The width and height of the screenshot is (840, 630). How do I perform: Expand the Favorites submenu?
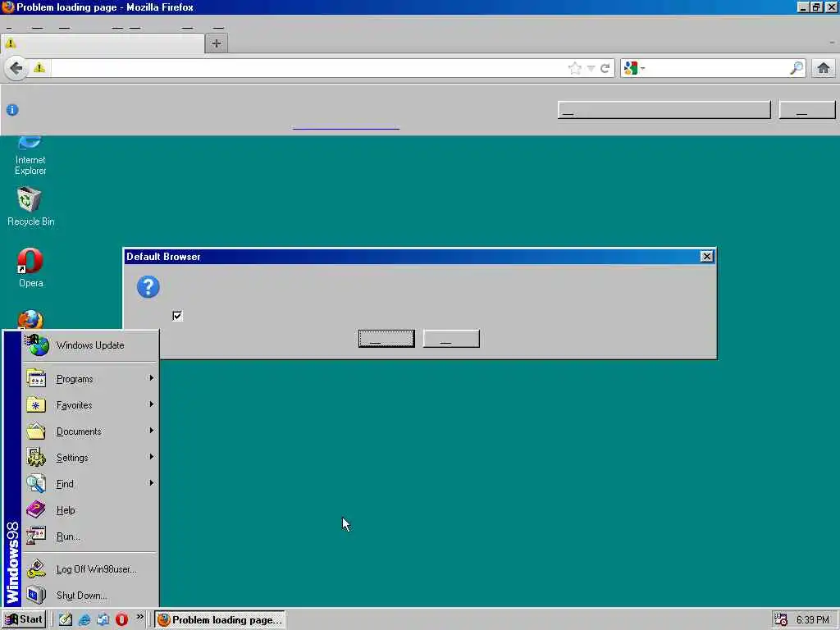pyautogui.click(x=90, y=405)
